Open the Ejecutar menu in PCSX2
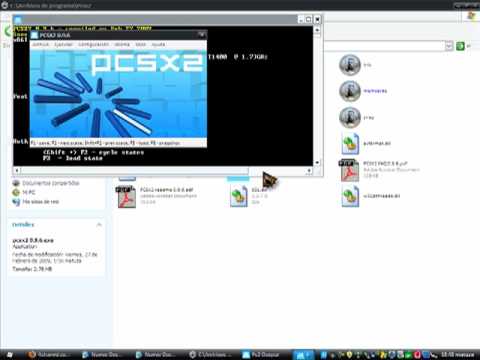The image size is (480, 360). (x=63, y=44)
